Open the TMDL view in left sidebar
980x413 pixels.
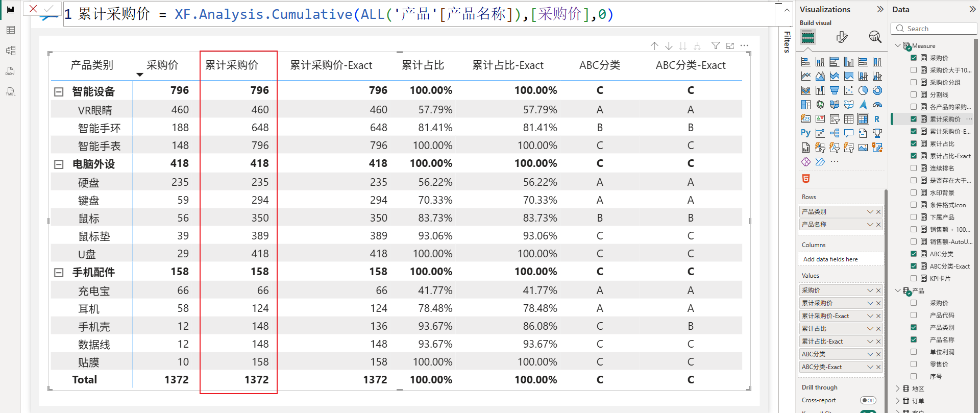(x=10, y=91)
